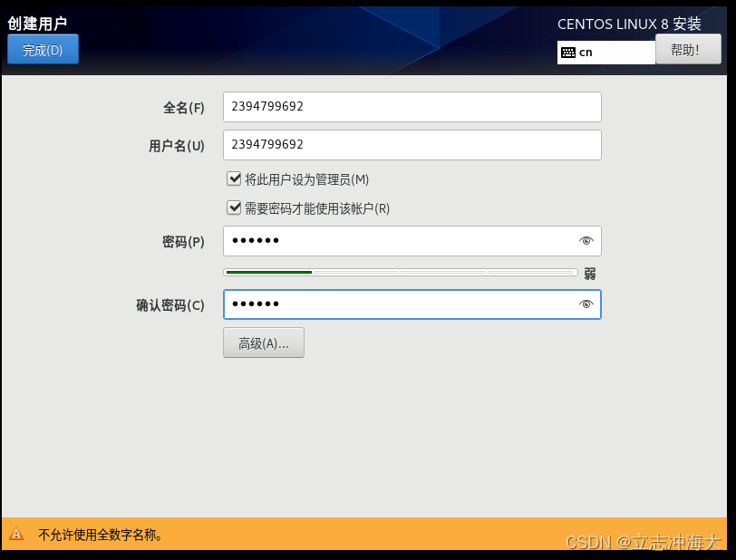Click the blue 完成(D) done button
The height and width of the screenshot is (560, 736).
click(43, 49)
